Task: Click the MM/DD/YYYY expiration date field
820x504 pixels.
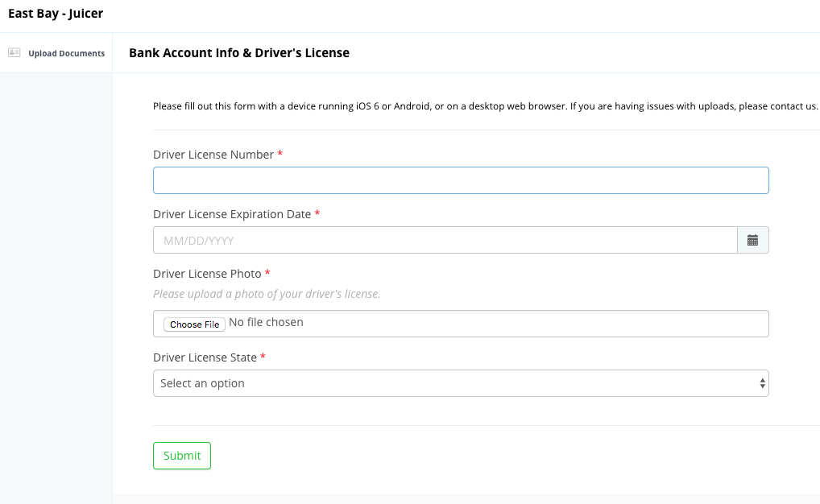Action: point(445,240)
